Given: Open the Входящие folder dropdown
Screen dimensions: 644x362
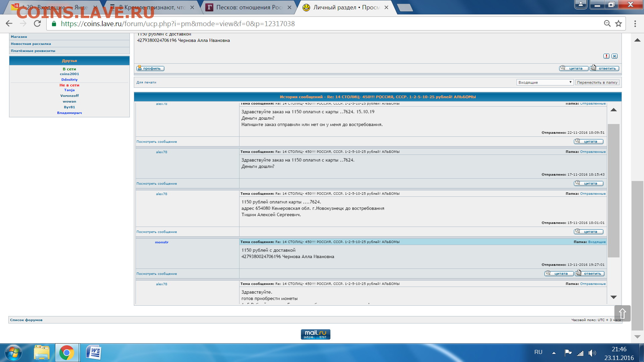Looking at the screenshot, I should [545, 82].
